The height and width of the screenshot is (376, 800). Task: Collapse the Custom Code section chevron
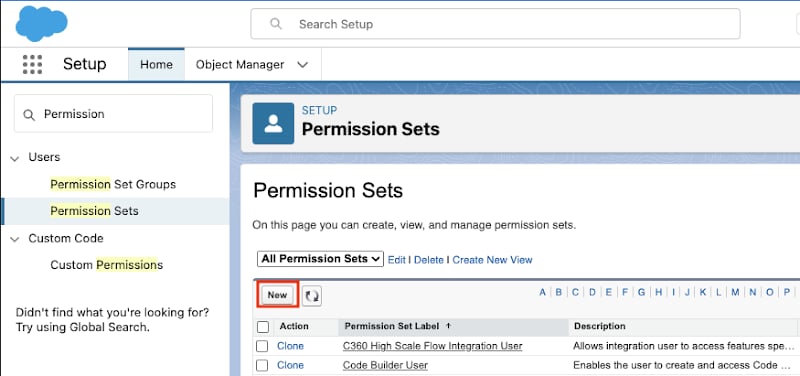tap(15, 239)
